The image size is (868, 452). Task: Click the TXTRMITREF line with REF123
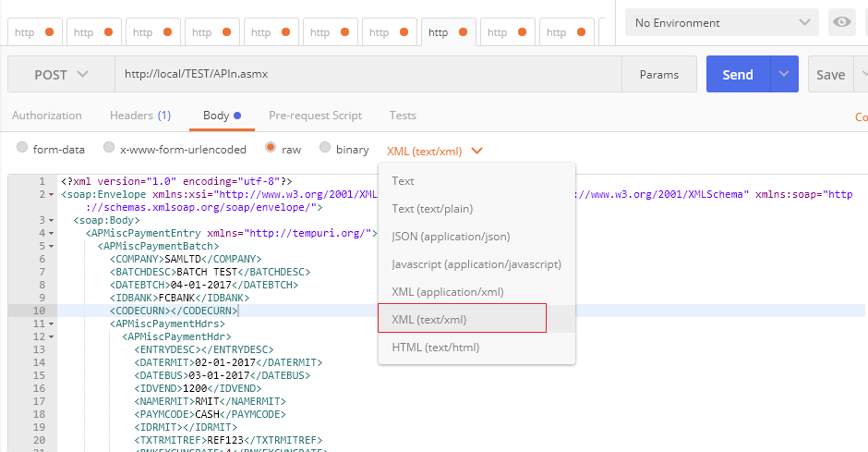(228, 440)
